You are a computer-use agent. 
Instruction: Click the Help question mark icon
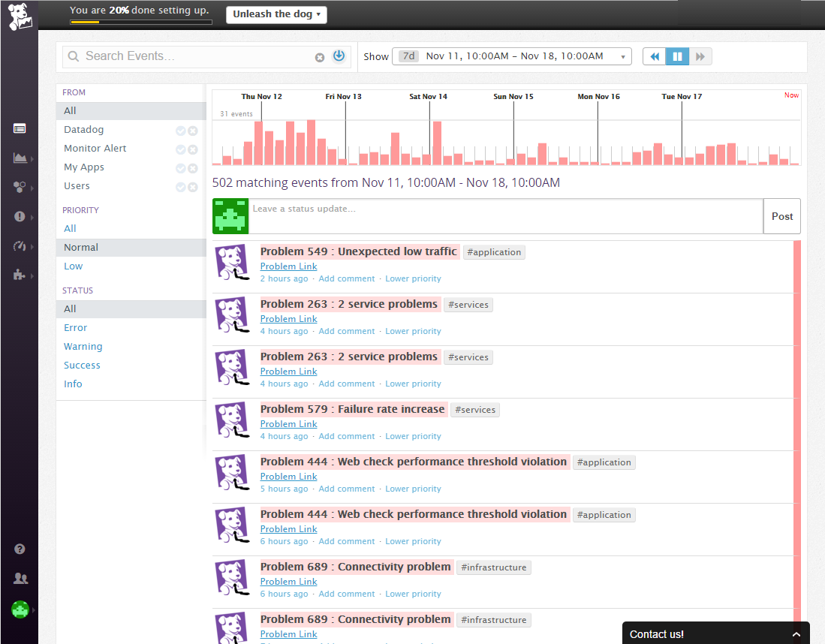[x=20, y=549]
